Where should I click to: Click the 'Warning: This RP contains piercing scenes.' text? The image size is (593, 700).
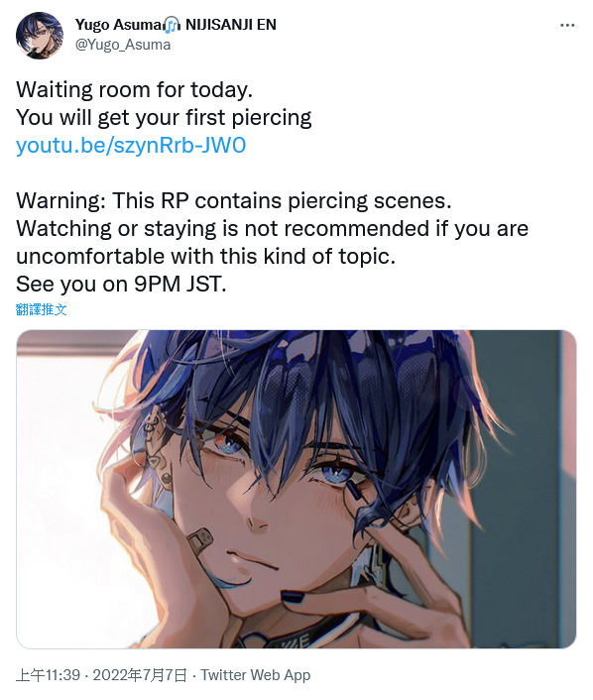[234, 201]
